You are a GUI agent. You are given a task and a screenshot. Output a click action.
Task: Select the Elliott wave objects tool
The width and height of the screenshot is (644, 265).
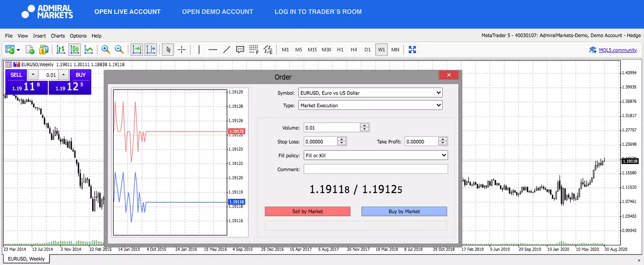[x=268, y=49]
